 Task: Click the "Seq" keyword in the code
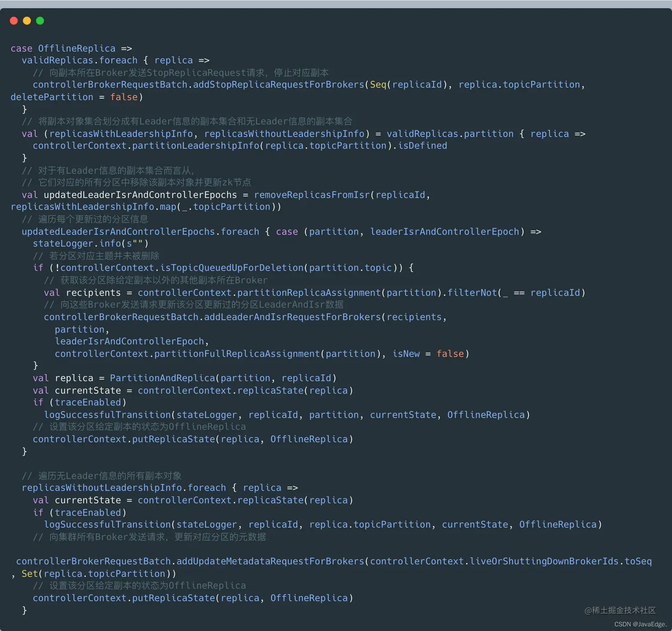click(x=378, y=84)
